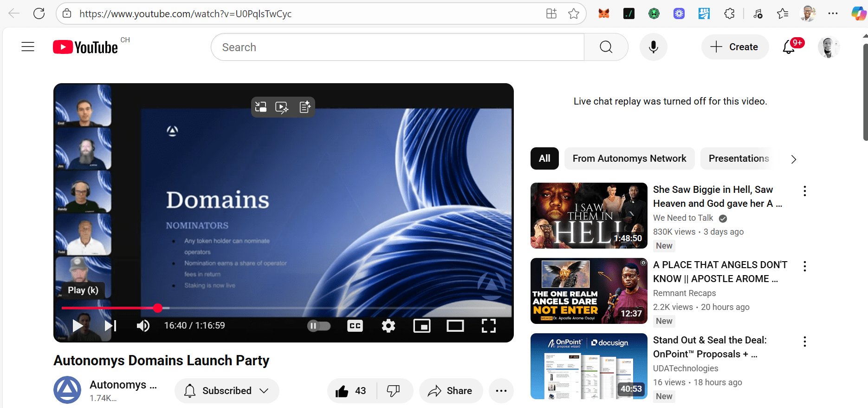The image size is (868, 408).
Task: Seek using the red progress scrubber
Action: 158,308
